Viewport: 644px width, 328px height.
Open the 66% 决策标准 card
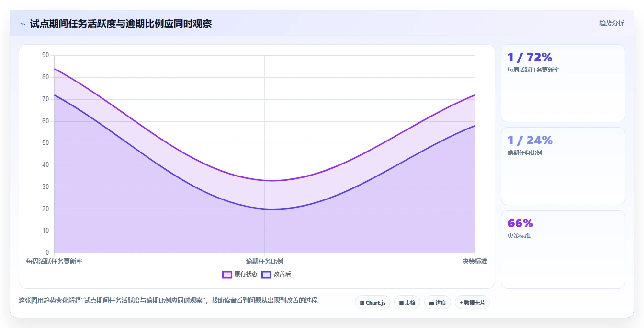[563, 249]
